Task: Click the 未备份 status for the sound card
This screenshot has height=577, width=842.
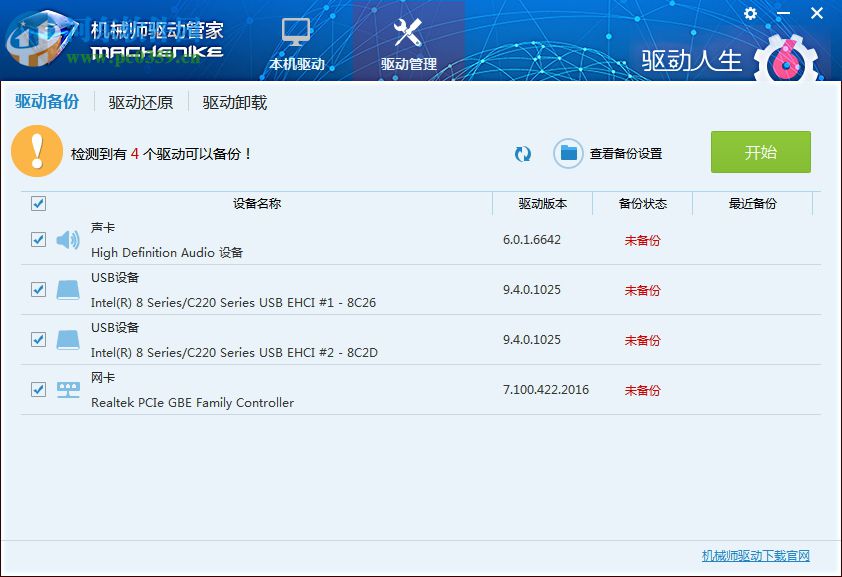Action: tap(641, 240)
